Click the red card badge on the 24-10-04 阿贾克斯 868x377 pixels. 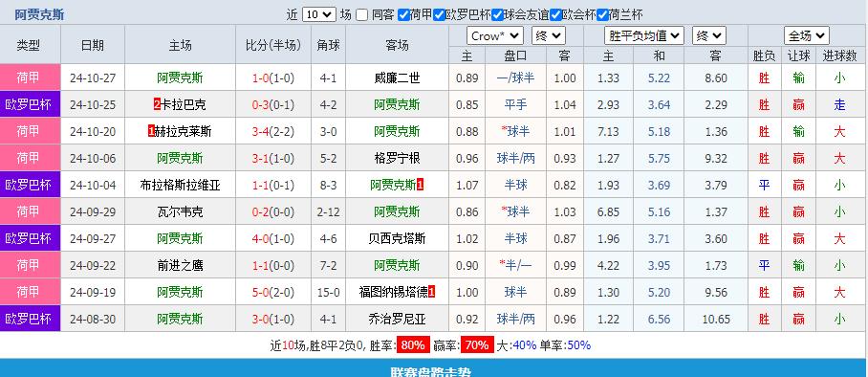click(x=421, y=186)
